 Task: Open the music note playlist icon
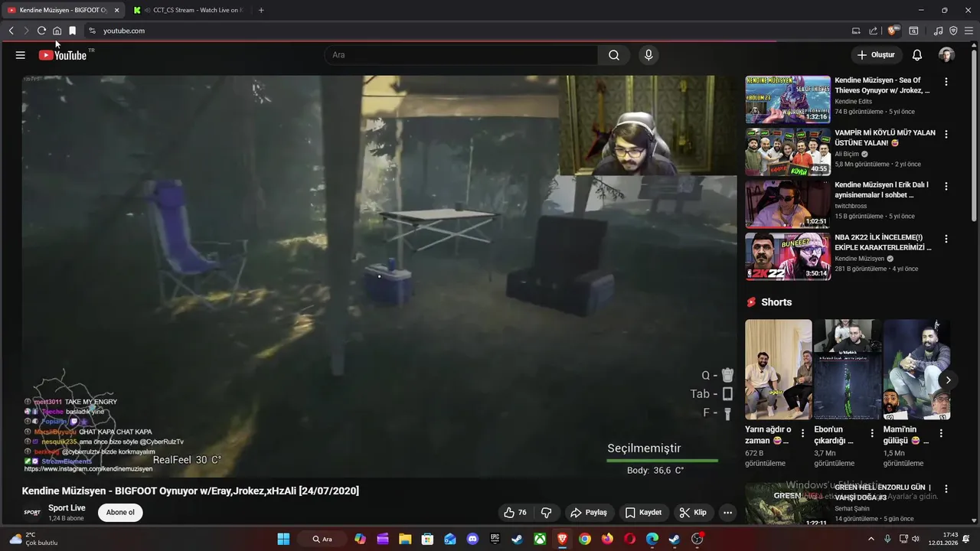pyautogui.click(x=939, y=31)
